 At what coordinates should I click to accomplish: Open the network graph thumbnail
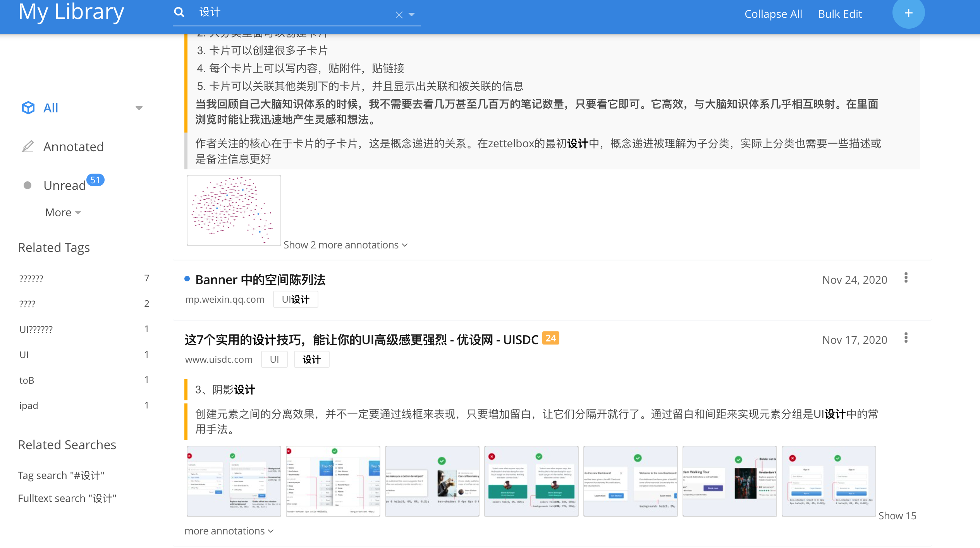(x=234, y=210)
